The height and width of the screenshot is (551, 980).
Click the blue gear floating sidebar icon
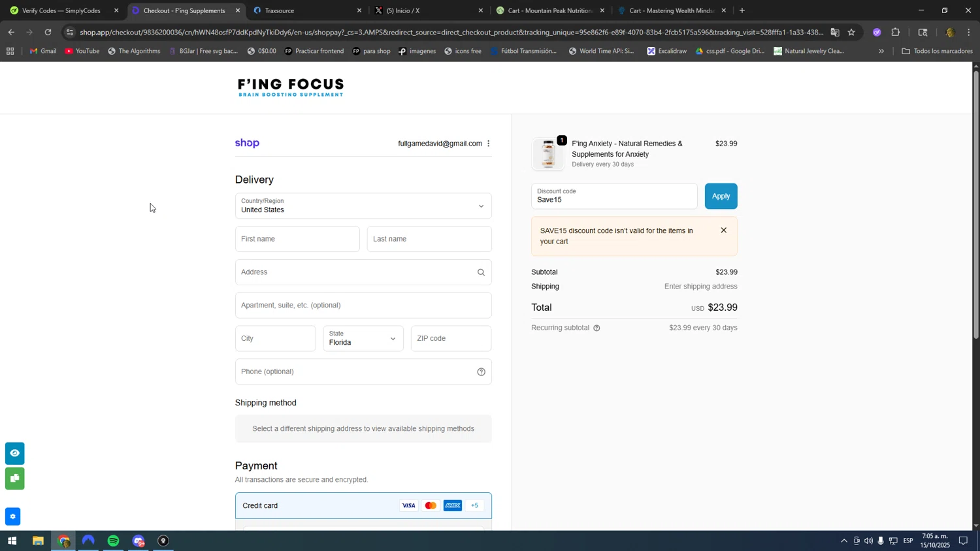coord(12,517)
